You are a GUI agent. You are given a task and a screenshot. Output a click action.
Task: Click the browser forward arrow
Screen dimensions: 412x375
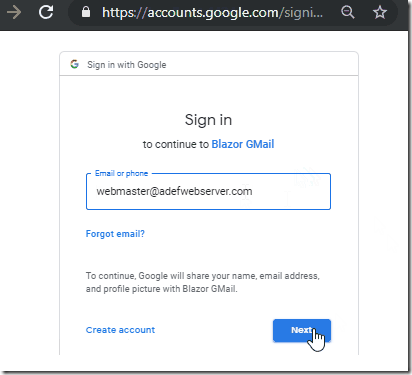pyautogui.click(x=14, y=13)
